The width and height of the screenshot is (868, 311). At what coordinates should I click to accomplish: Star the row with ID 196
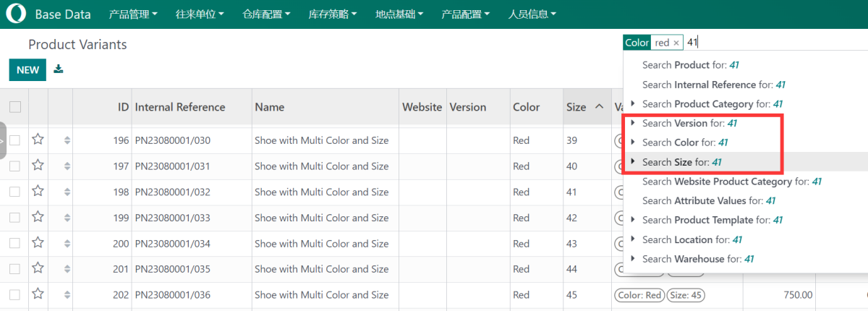[x=38, y=140]
